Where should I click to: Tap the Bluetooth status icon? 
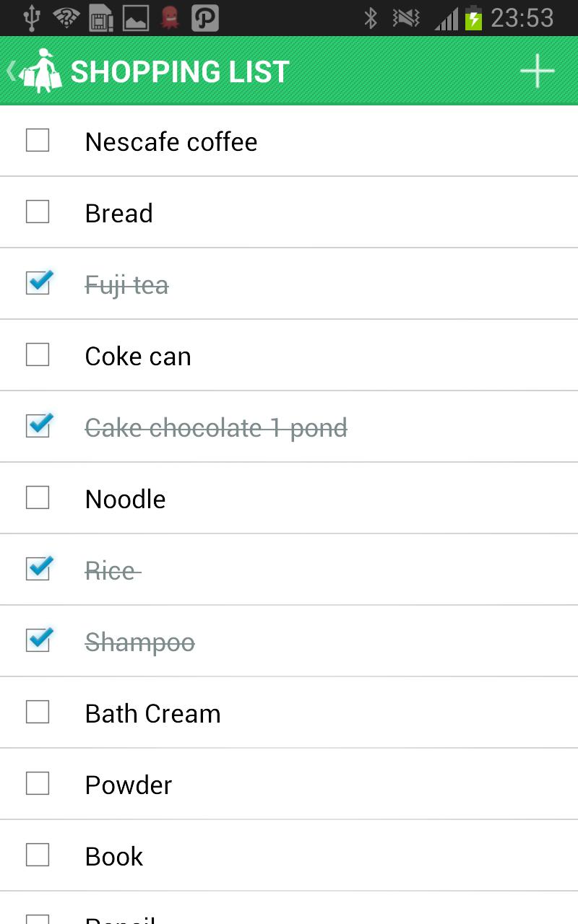(371, 18)
